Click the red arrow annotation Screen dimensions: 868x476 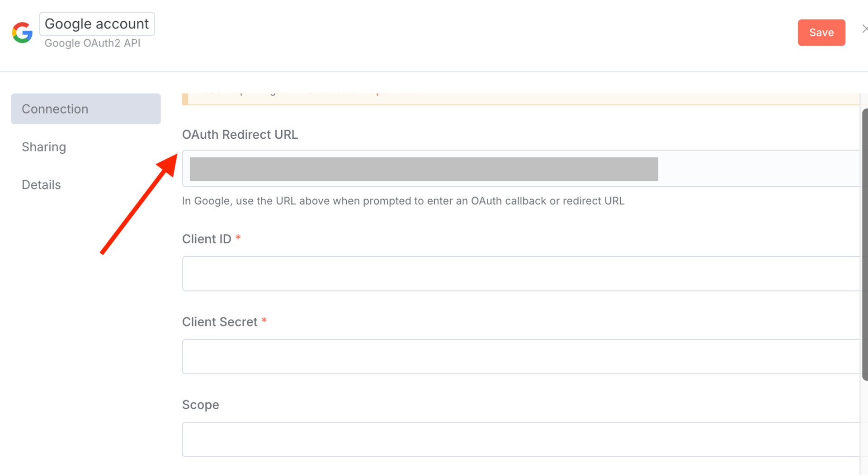click(x=139, y=204)
